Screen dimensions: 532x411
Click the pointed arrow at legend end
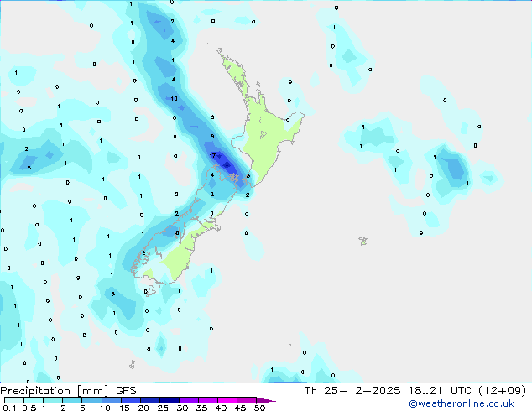click(266, 400)
